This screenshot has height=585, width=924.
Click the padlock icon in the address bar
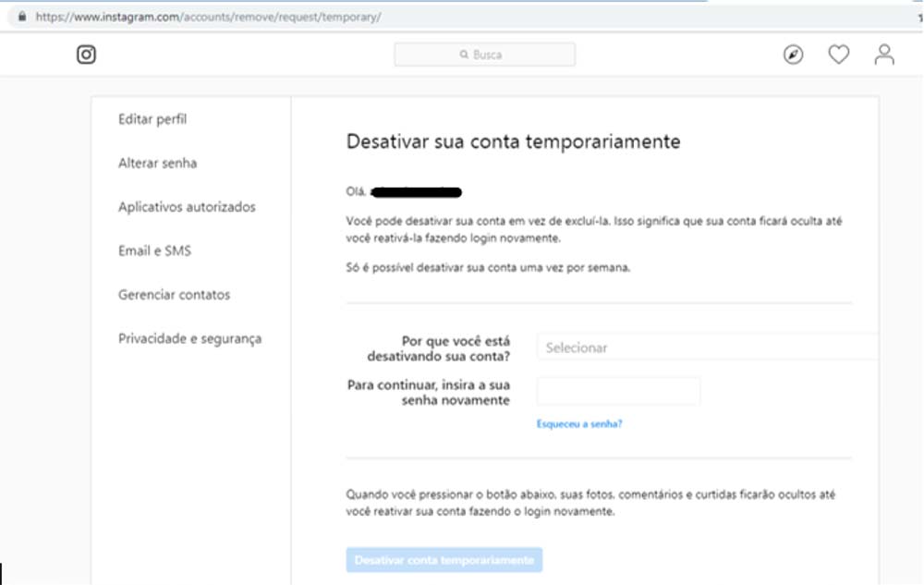22,18
